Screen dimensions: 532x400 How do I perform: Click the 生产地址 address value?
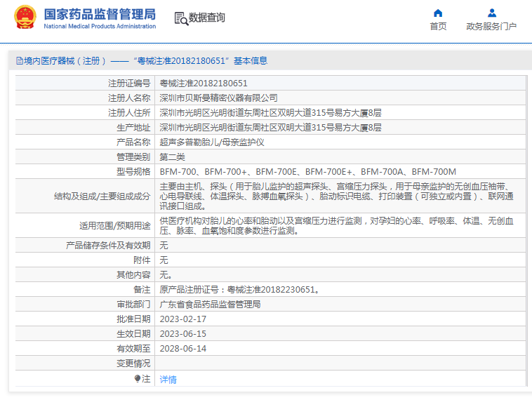coord(270,128)
